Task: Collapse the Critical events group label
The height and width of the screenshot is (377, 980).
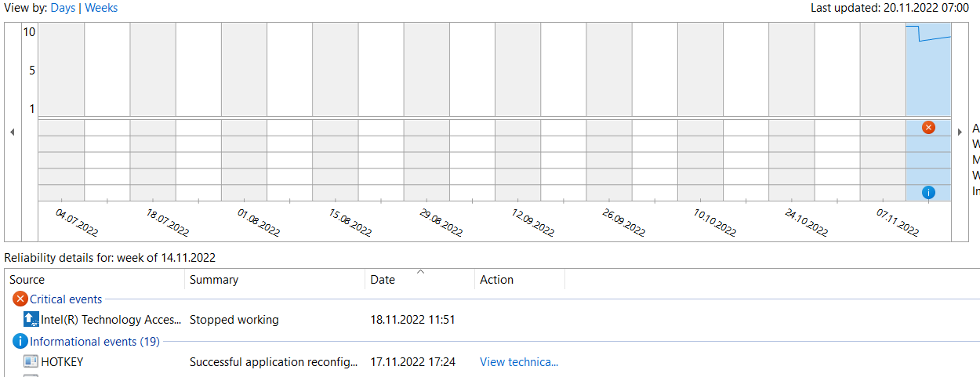Action: tap(66, 299)
